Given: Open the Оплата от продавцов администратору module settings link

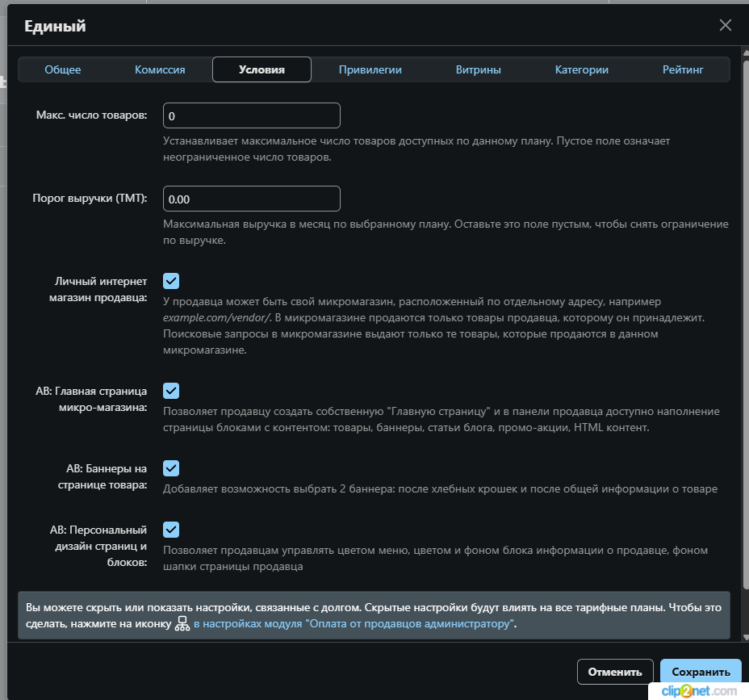Looking at the screenshot, I should pyautogui.click(x=354, y=624).
